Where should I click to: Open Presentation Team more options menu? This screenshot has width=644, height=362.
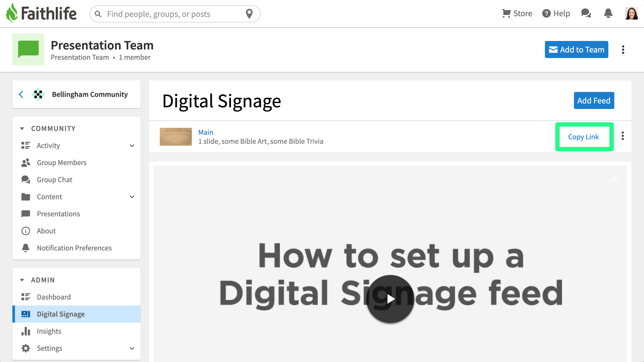coord(623,49)
